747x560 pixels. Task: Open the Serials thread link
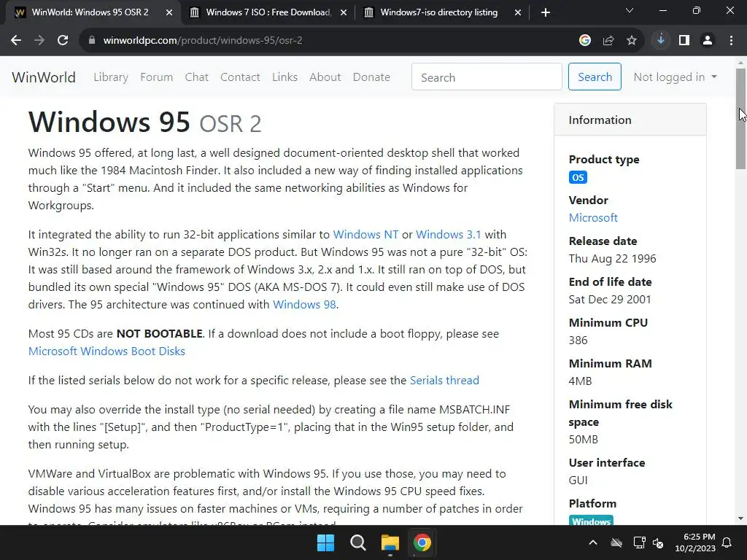coord(444,381)
